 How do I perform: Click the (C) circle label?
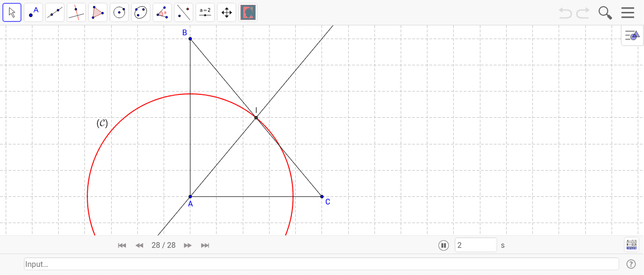(x=102, y=123)
